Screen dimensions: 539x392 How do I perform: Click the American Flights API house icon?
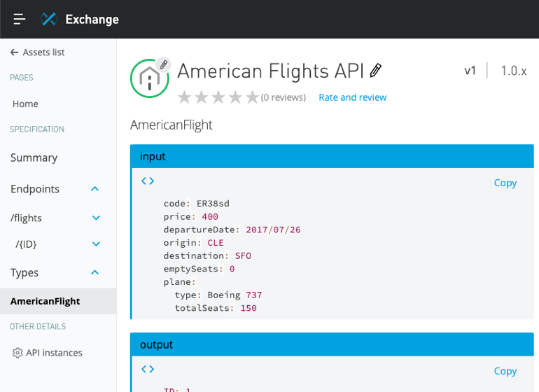(150, 78)
